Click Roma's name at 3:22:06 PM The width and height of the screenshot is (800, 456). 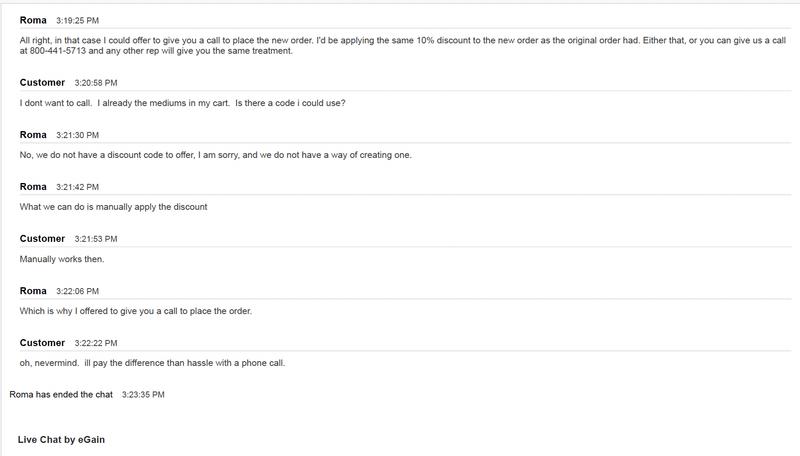[x=33, y=291]
